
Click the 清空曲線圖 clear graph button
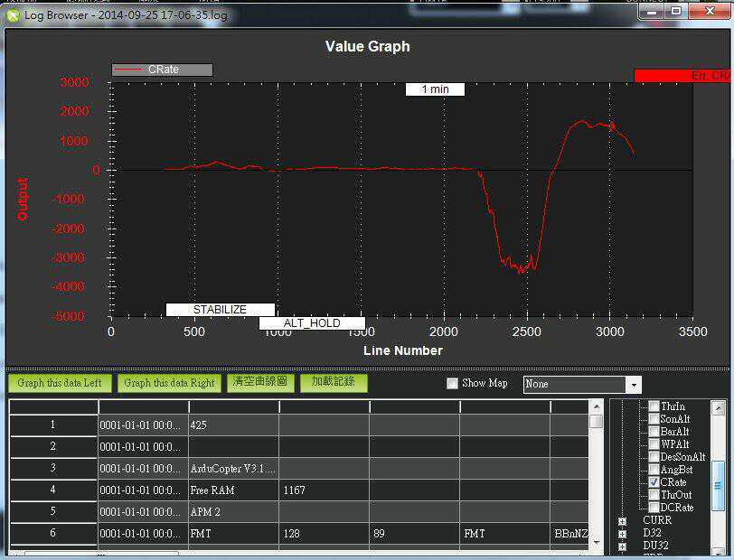point(259,382)
